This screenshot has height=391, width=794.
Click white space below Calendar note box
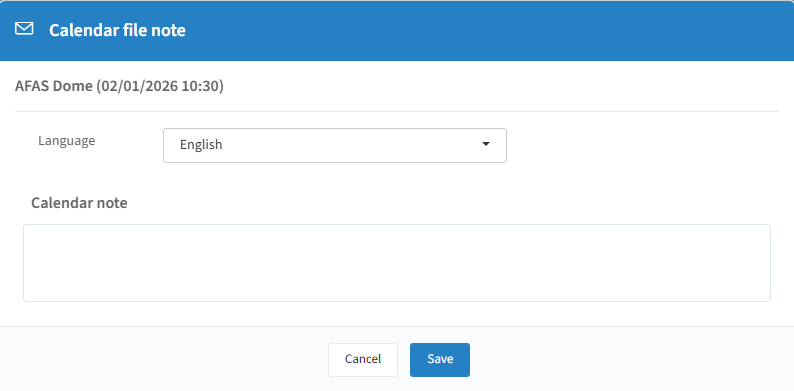(x=397, y=314)
